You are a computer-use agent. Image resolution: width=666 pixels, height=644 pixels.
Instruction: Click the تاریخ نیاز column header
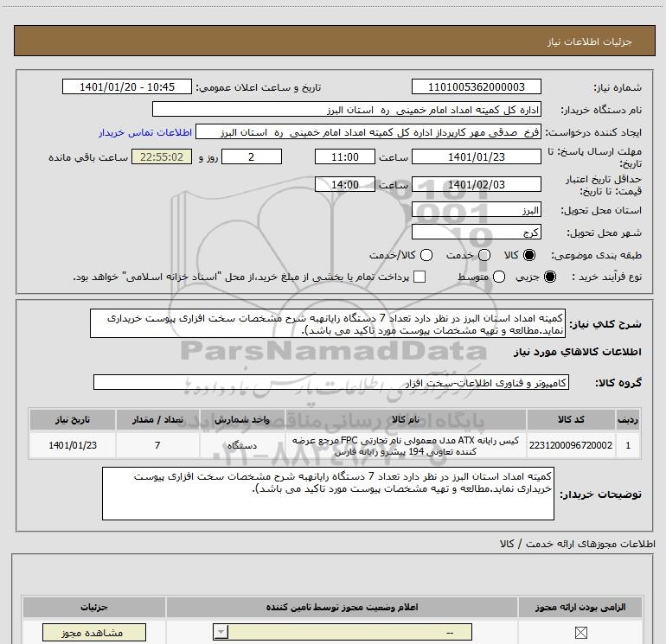coord(73,419)
